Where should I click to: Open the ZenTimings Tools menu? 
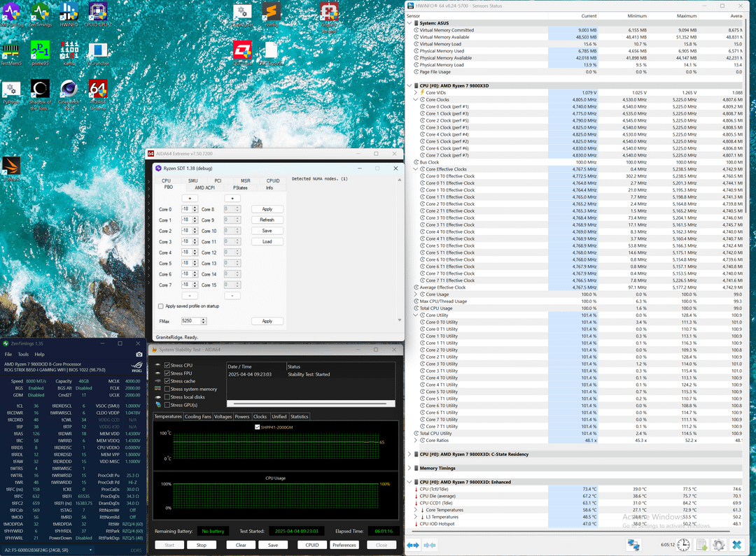23,354
